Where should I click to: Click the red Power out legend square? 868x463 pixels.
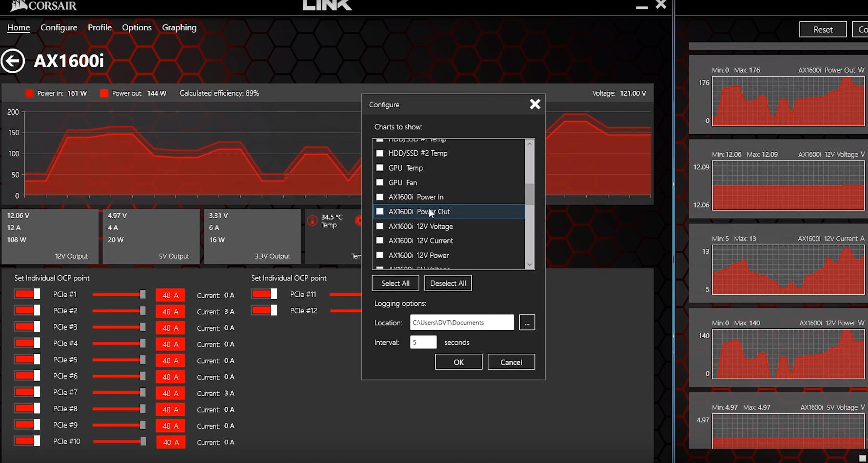104,93
